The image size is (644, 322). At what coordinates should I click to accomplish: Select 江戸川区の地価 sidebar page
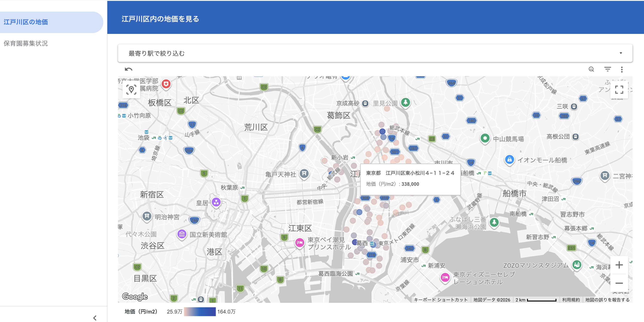coord(51,22)
